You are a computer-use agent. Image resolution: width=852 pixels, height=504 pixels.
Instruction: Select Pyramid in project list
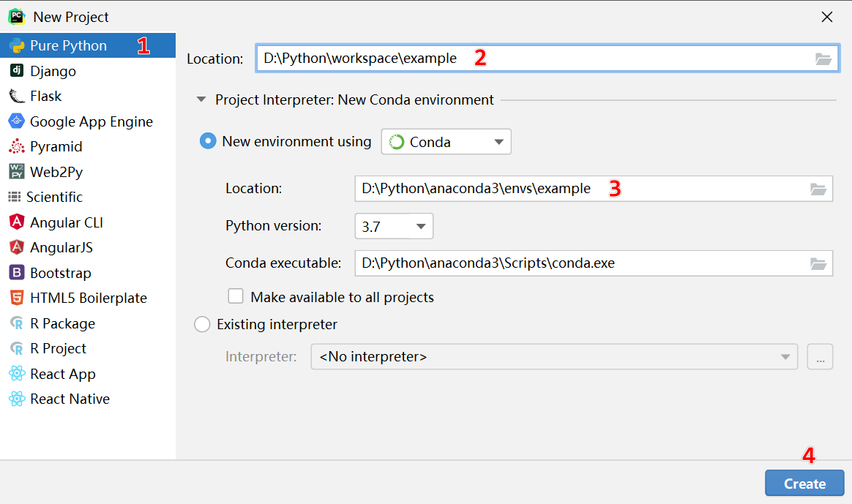[x=88, y=146]
